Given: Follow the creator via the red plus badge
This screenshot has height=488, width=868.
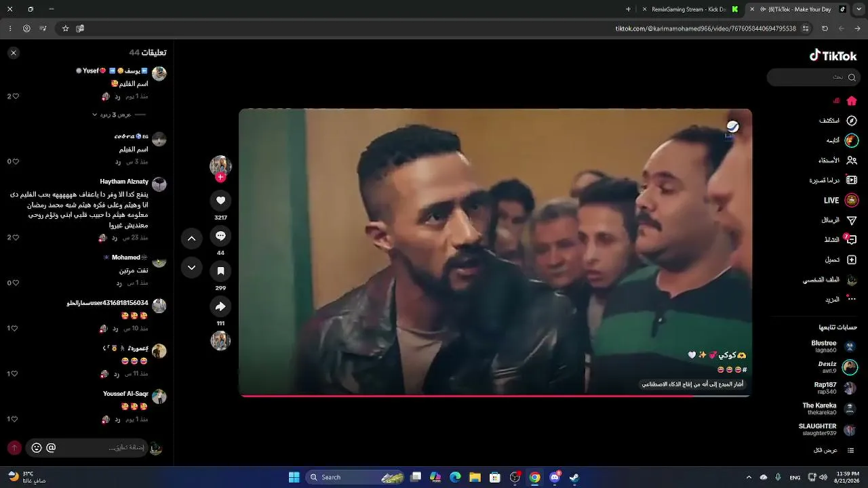Looking at the screenshot, I should (x=220, y=178).
